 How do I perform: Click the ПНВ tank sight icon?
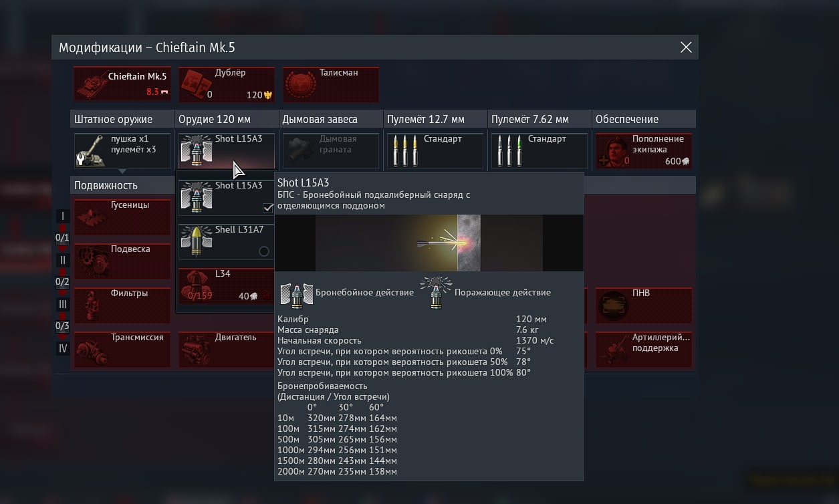(x=612, y=306)
